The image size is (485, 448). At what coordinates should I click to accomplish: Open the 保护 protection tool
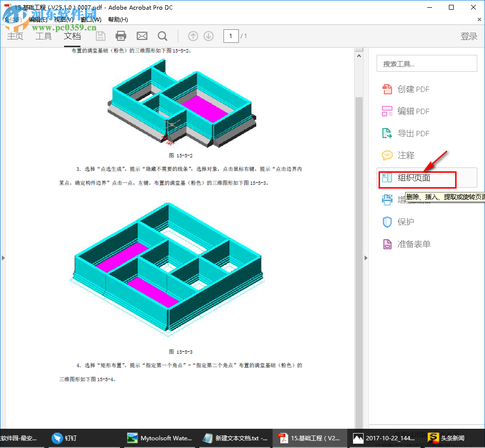coord(405,222)
